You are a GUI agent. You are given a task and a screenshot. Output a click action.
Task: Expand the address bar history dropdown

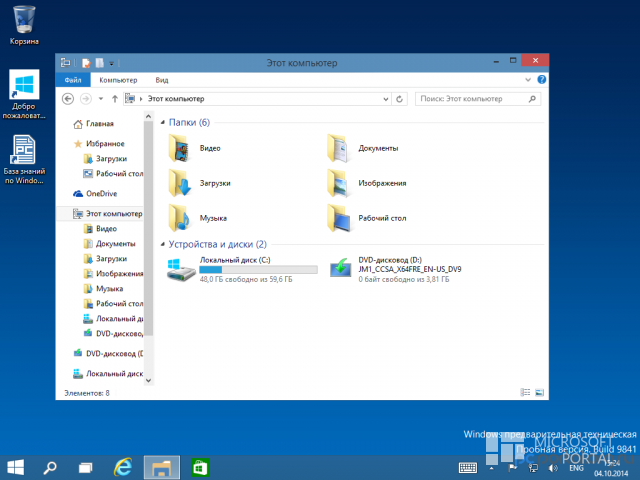[385, 99]
